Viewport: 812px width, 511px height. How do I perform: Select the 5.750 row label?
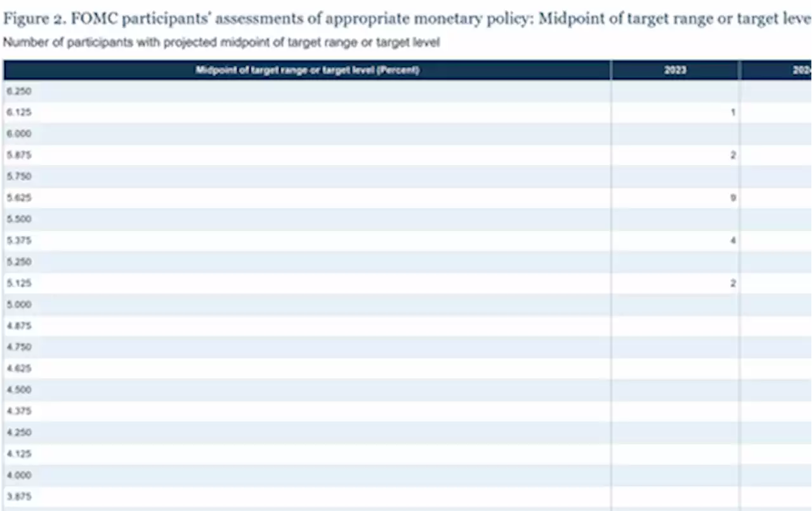coord(19,176)
